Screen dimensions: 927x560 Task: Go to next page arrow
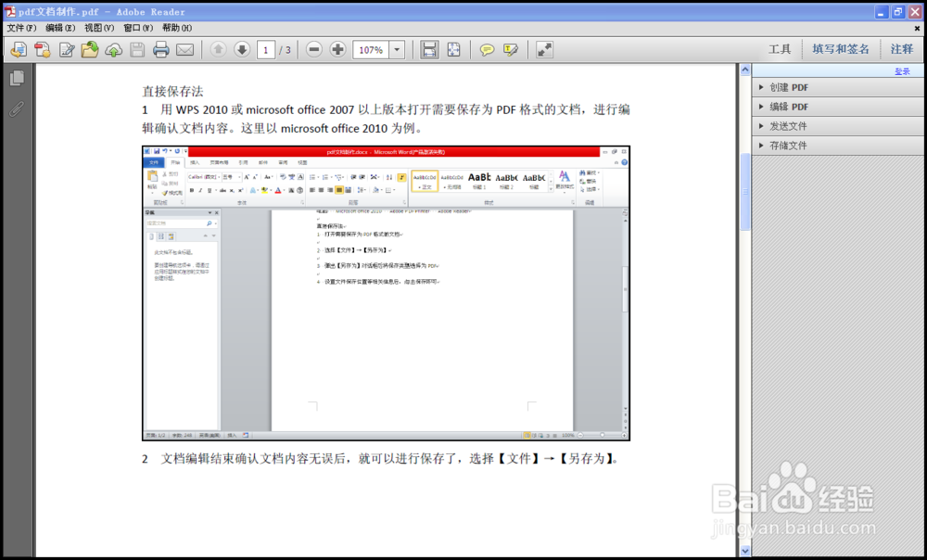(x=242, y=50)
